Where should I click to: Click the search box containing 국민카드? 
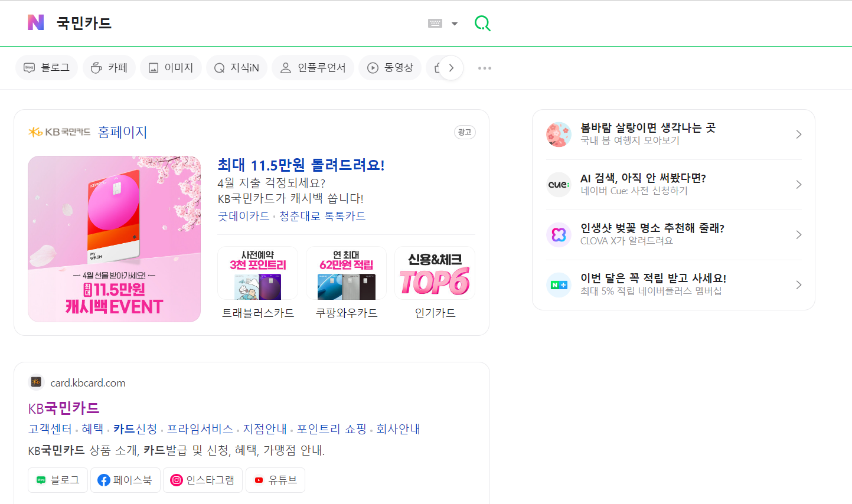236,23
